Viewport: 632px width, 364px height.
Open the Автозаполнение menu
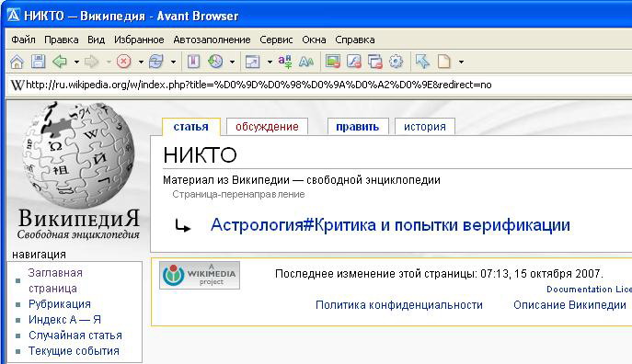click(x=212, y=40)
